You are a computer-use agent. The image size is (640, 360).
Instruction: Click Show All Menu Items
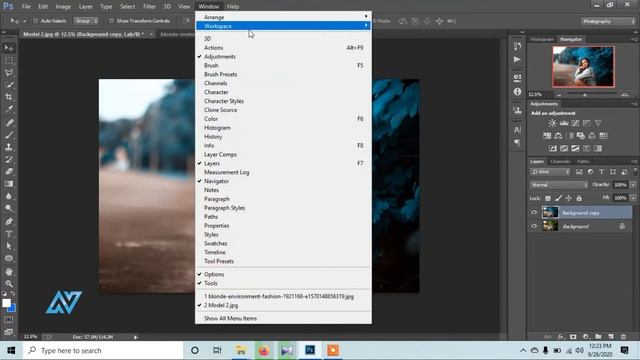point(283,318)
